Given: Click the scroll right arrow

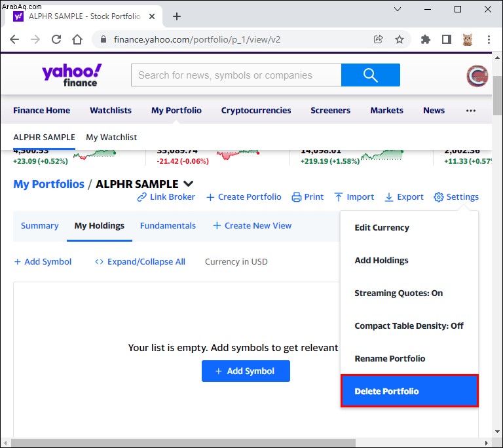Looking at the screenshot, I should [487, 443].
